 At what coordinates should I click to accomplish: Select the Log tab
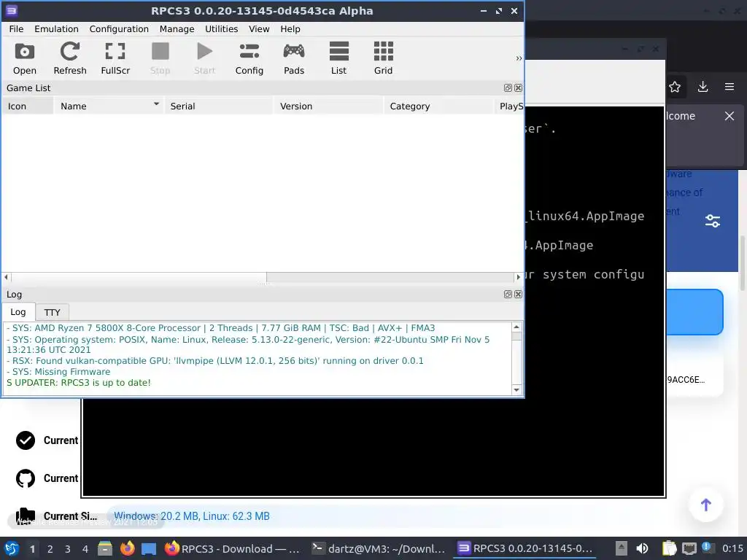pos(18,312)
